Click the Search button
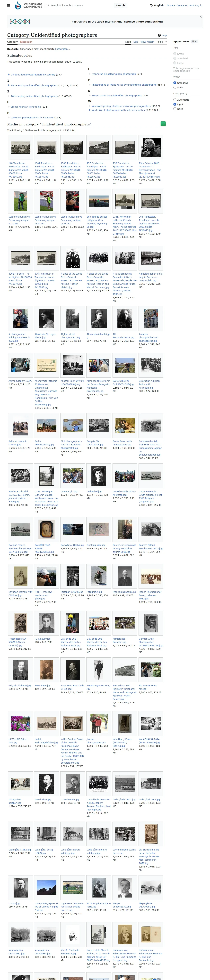The height and width of the screenshot is (980, 210). pyautogui.click(x=120, y=5)
